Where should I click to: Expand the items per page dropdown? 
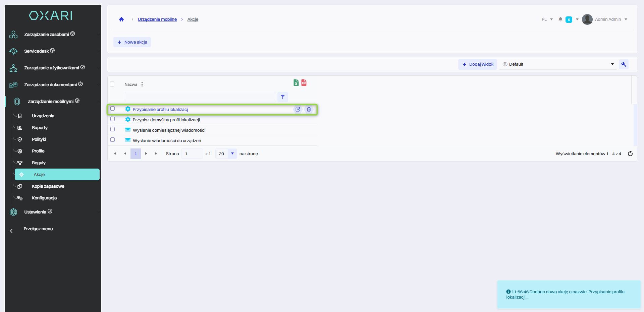[x=232, y=153]
